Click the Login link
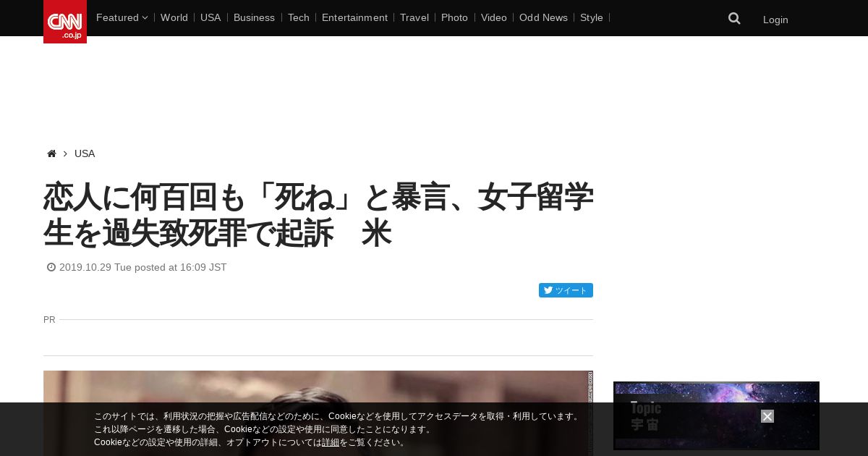868x456 pixels. pyautogui.click(x=775, y=20)
